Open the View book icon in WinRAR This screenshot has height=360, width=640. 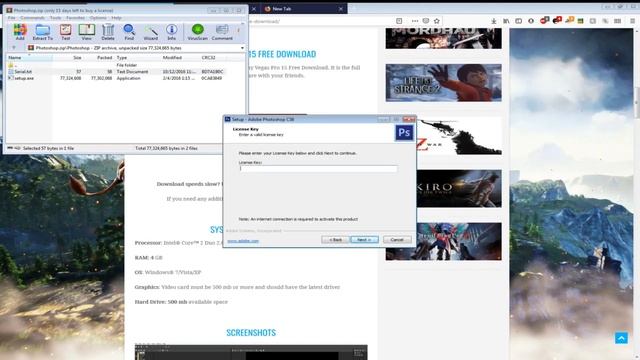(87, 32)
